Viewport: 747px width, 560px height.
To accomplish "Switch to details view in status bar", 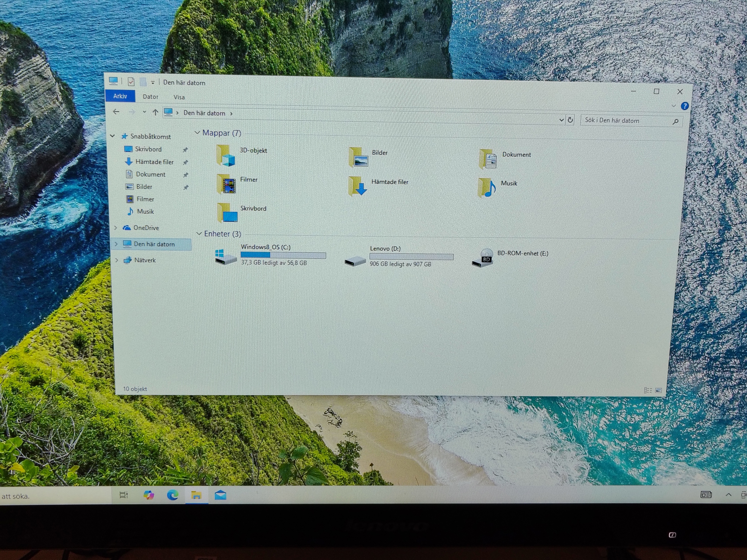I will tap(648, 390).
